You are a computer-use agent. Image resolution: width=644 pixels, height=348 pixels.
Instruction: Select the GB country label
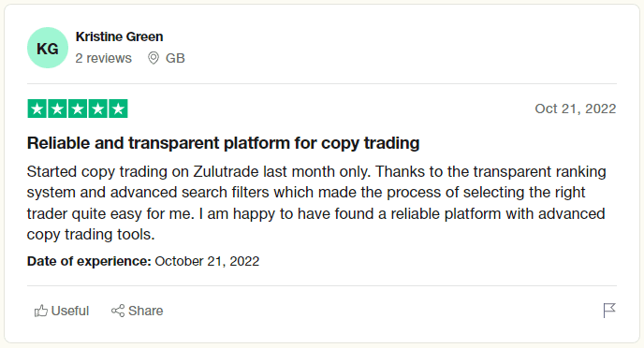pyautogui.click(x=175, y=58)
